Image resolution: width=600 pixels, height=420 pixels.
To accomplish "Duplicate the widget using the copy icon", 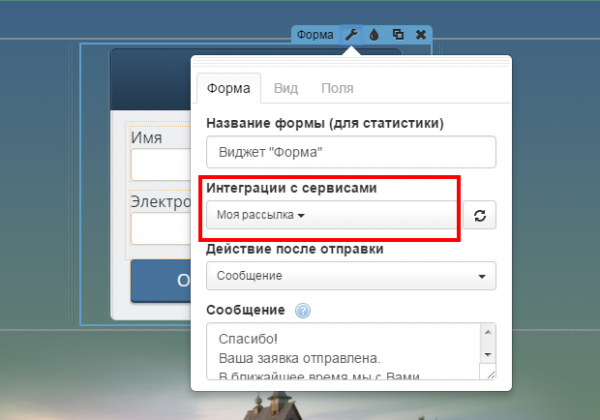I will tap(397, 34).
